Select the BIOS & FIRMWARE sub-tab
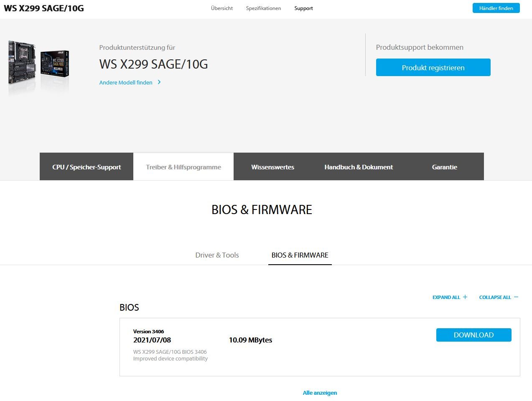The width and height of the screenshot is (532, 401). point(300,255)
